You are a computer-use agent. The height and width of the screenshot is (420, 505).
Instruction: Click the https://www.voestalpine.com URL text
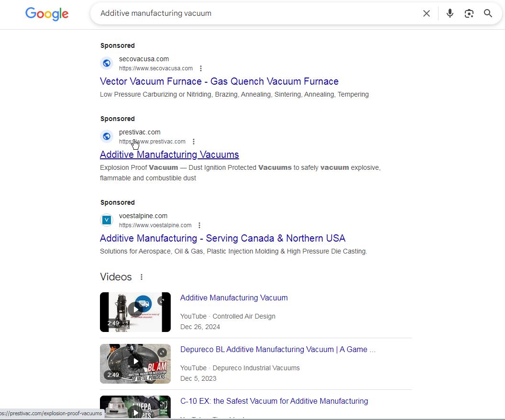pyautogui.click(x=155, y=225)
